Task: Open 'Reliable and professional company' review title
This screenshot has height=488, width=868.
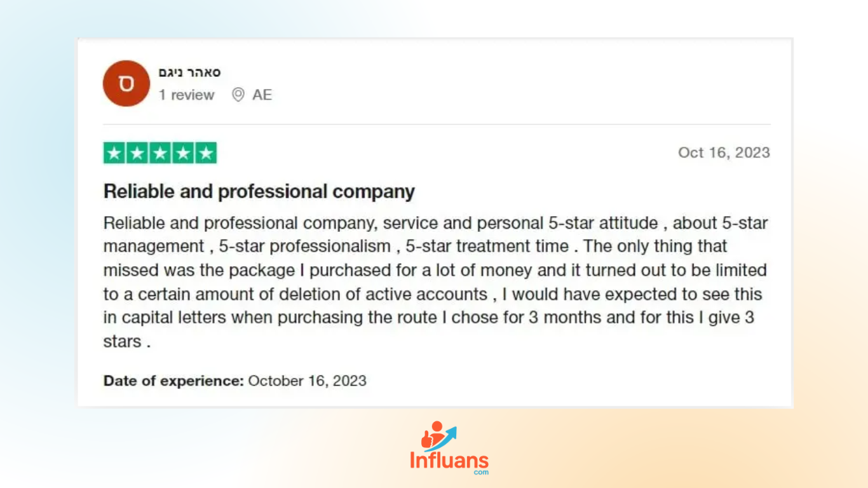Action: (x=259, y=191)
